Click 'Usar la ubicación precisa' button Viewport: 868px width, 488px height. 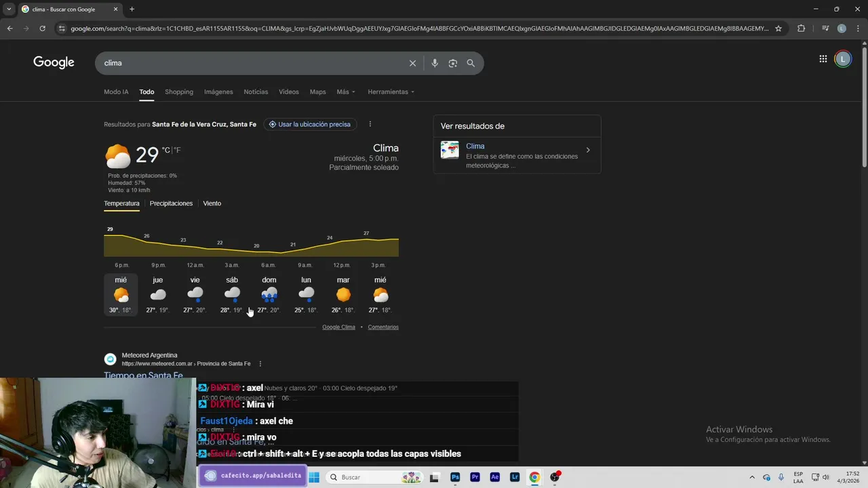point(310,124)
